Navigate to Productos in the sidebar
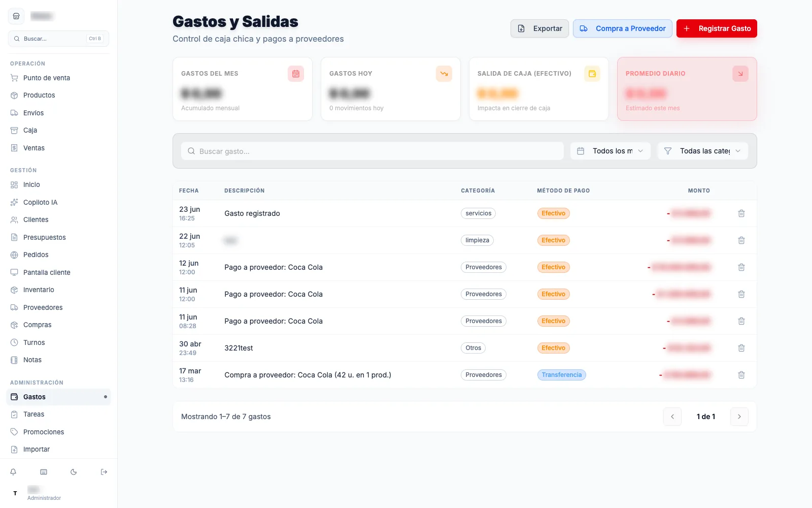Screen dimensions: 812x508 pyautogui.click(x=58, y=96)
